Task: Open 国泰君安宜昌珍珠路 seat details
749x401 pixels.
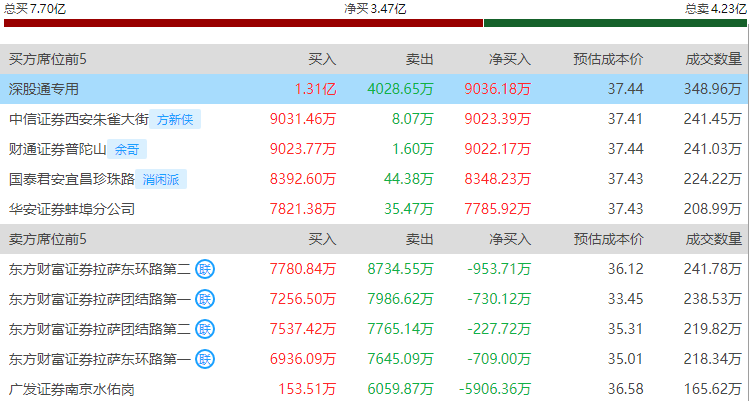Action: click(x=72, y=179)
